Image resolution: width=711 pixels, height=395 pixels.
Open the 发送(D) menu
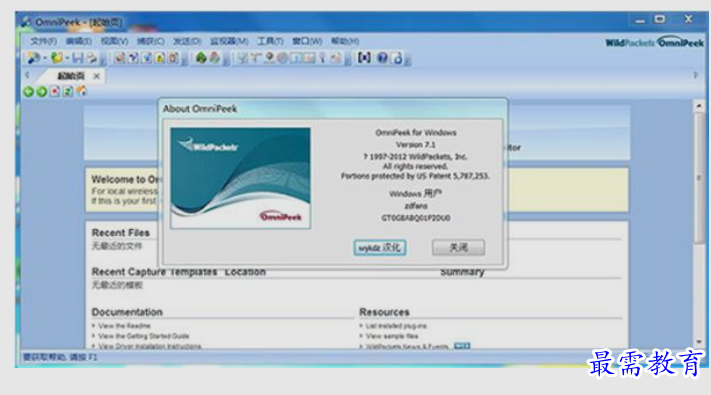[x=187, y=41]
